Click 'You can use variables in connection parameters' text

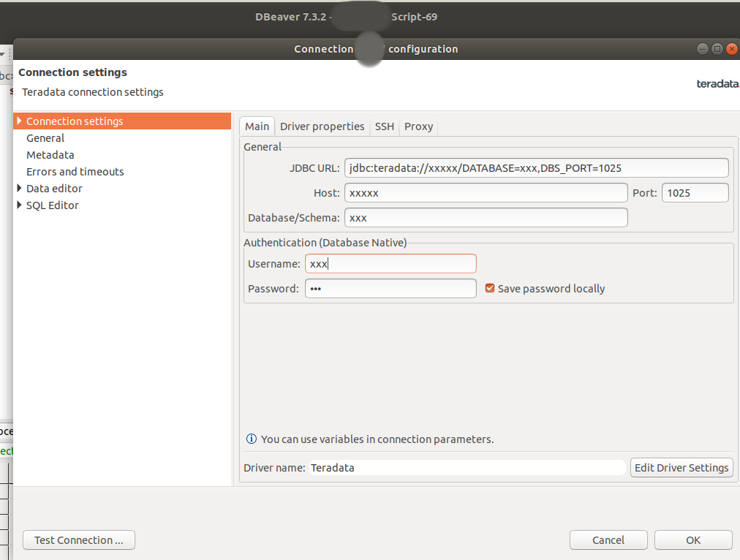tap(377, 439)
